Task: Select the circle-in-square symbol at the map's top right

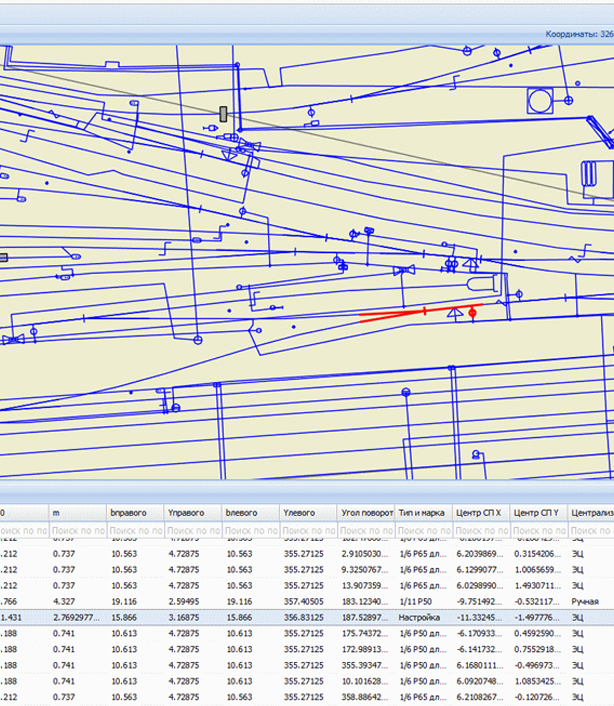Action: coord(541,99)
